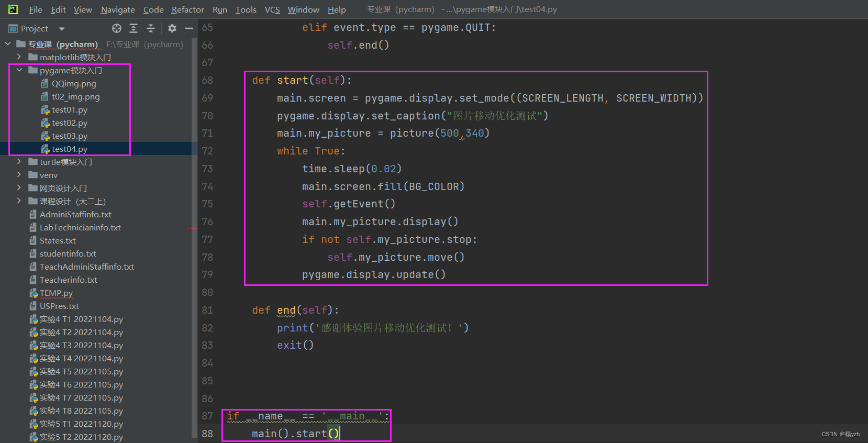Viewport: 868px width, 443px height.
Task: Click the matplotlib模块入门 folder icon
Action: (33, 57)
